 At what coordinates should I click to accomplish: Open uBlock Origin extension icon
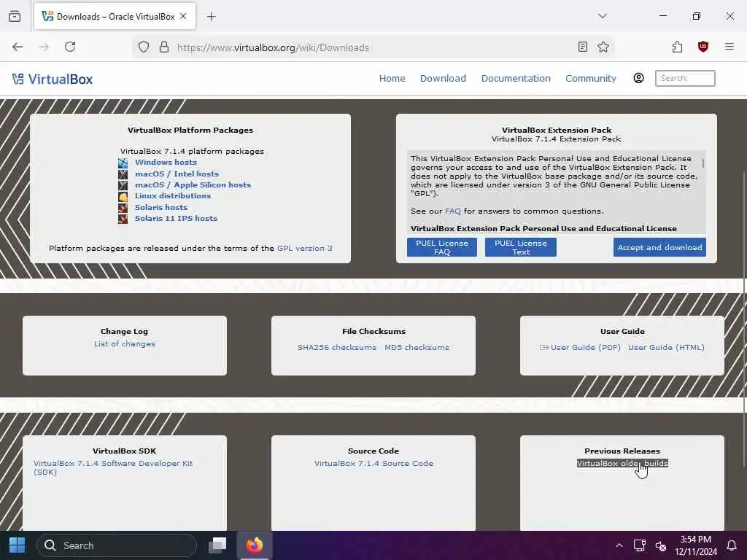(x=703, y=47)
